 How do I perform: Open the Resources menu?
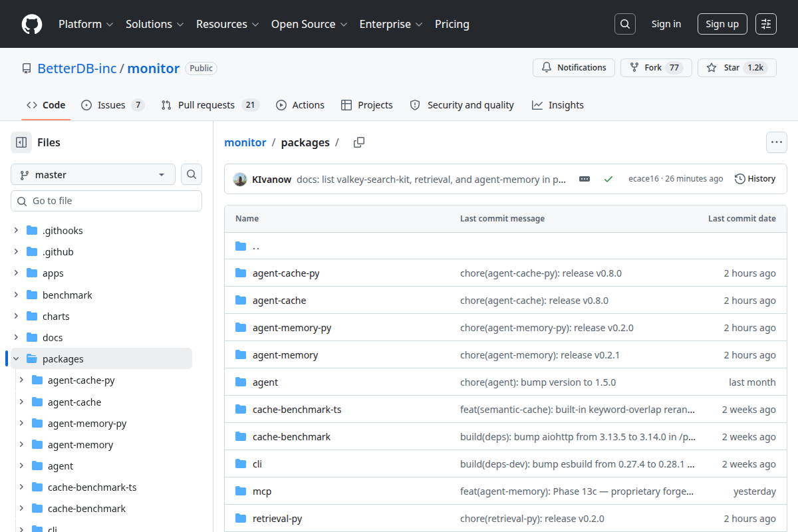(x=227, y=24)
